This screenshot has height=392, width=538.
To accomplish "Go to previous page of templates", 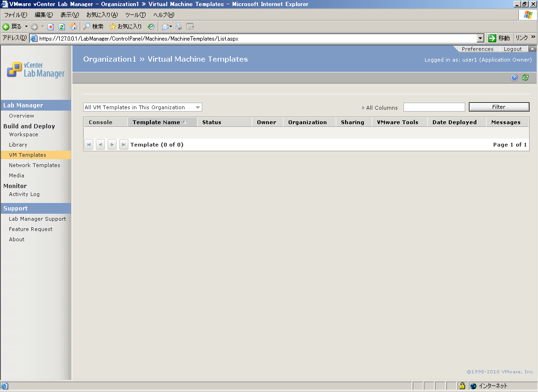I will pos(100,144).
